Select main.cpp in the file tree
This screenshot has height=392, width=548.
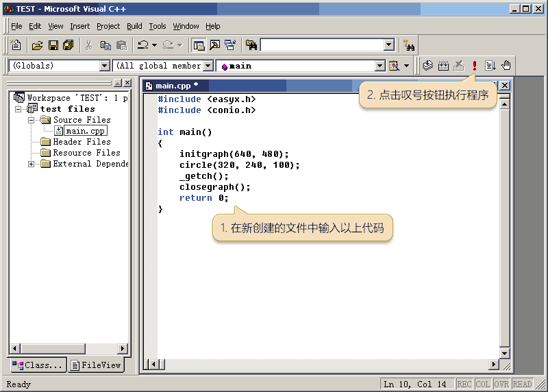pos(86,131)
